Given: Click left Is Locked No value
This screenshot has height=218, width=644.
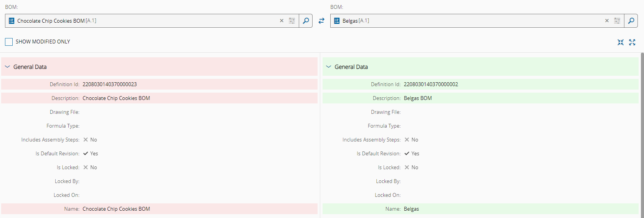Looking at the screenshot, I should pyautogui.click(x=90, y=167).
